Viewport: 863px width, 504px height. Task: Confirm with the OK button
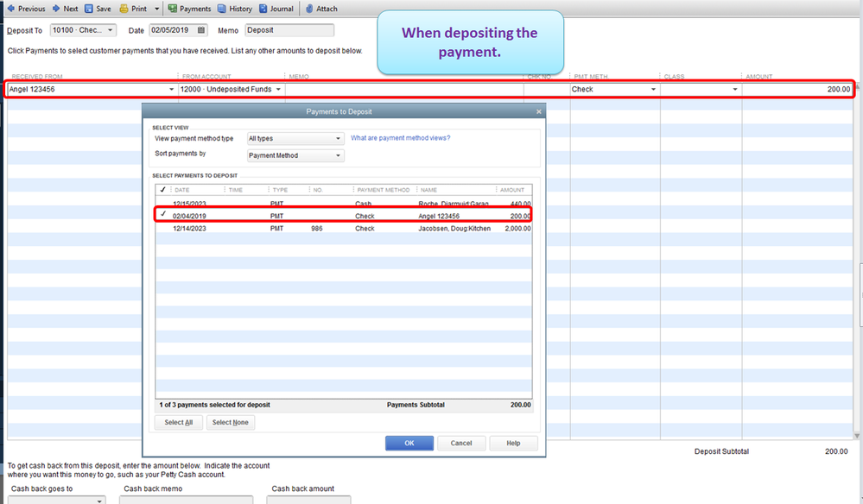409,443
